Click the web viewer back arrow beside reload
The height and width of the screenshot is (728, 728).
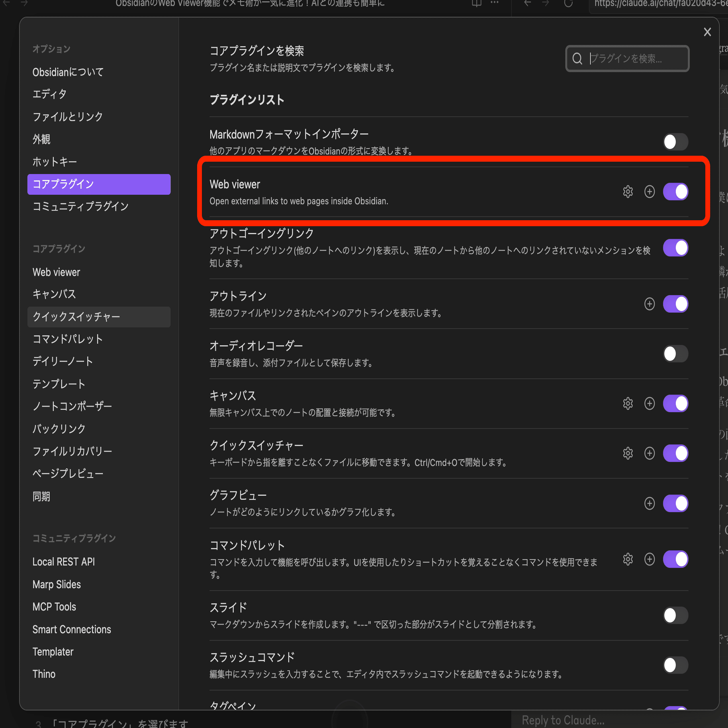point(528,3)
